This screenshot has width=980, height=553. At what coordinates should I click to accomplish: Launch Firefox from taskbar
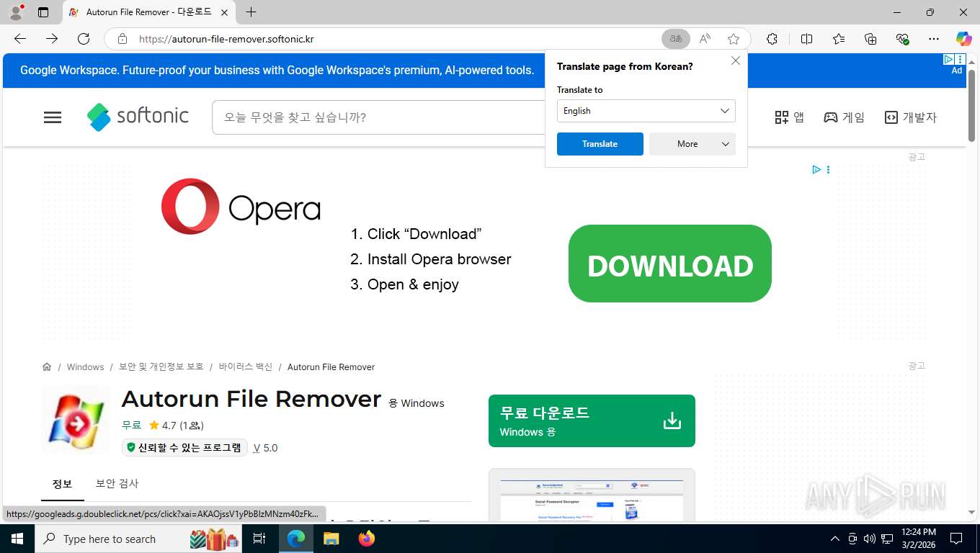click(x=367, y=539)
